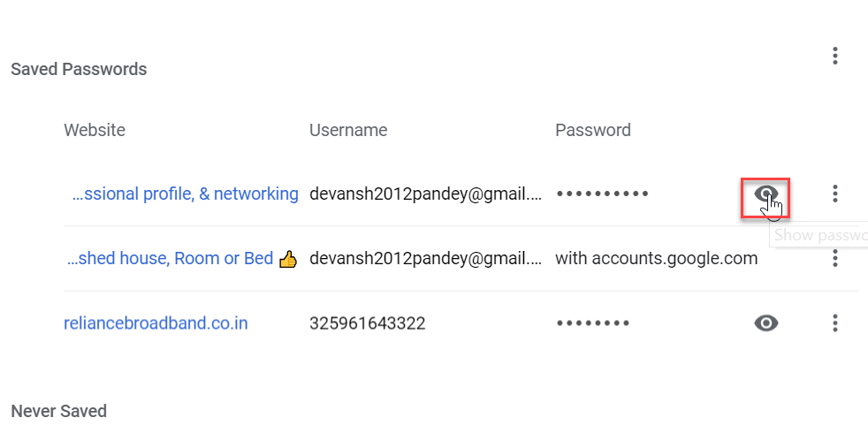The height and width of the screenshot is (433, 868).
Task: Open three-dot menu for Room or Bed row
Action: click(834, 259)
